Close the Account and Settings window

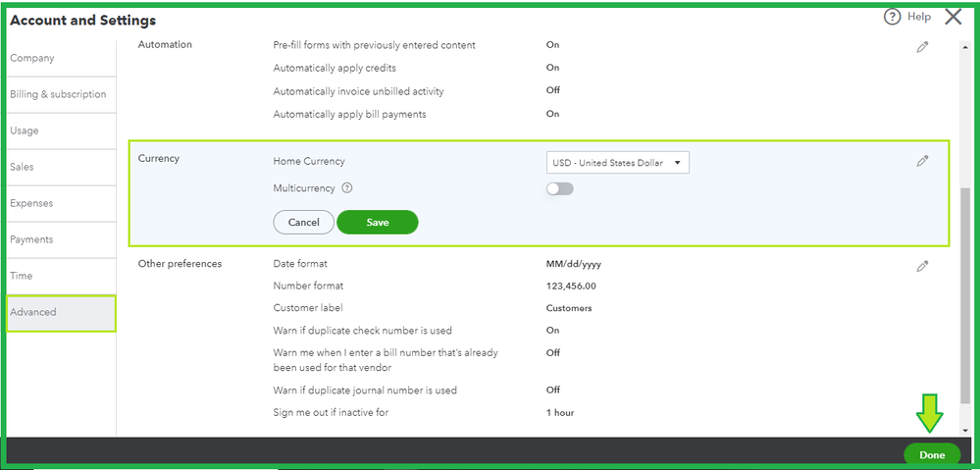click(953, 17)
